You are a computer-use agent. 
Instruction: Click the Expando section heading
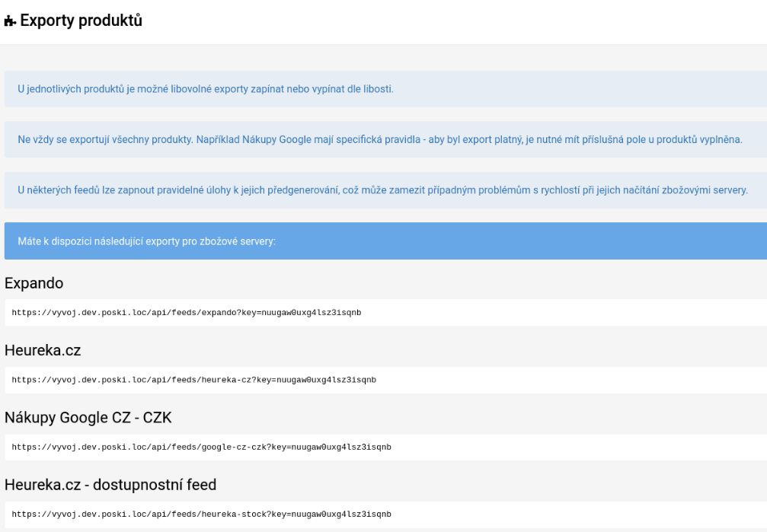point(34,283)
